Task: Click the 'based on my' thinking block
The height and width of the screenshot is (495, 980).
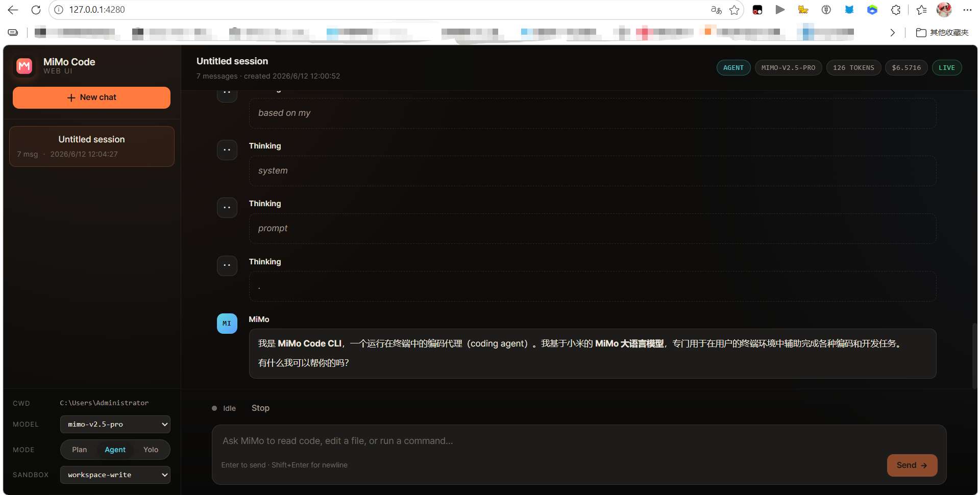Action: [x=593, y=113]
